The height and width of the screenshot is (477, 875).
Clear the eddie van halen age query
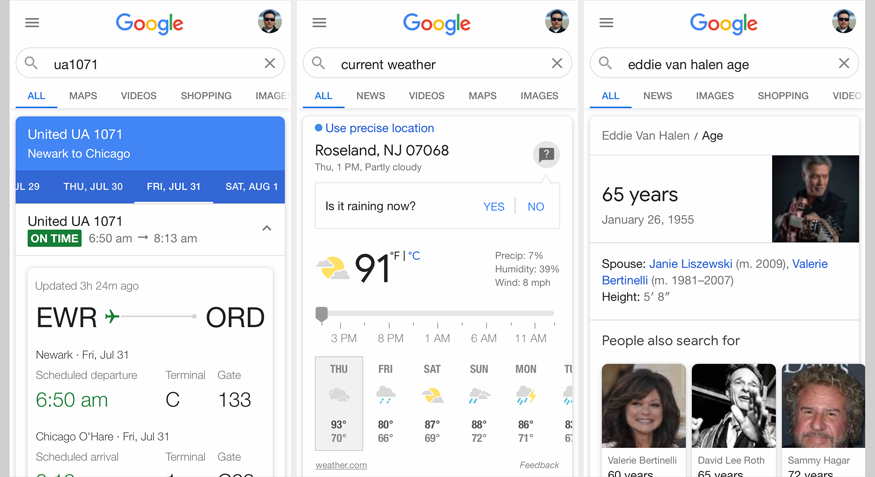[x=844, y=64]
